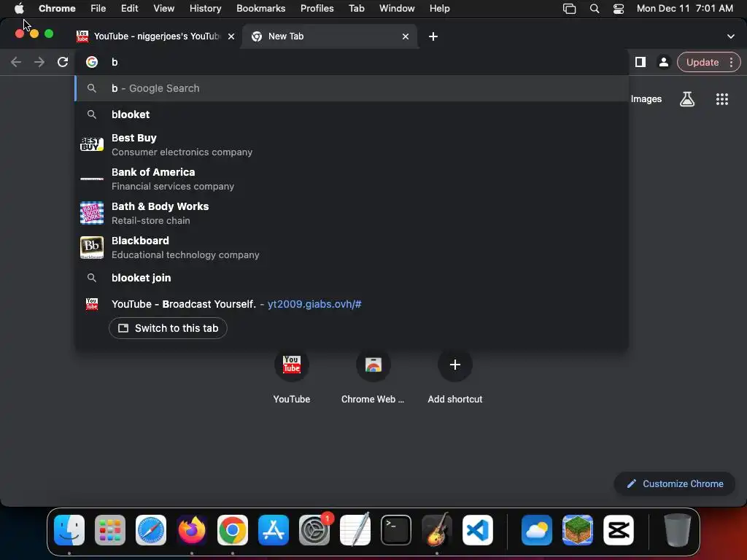747x560 pixels.
Task: Open Customize Chrome
Action: (675, 484)
